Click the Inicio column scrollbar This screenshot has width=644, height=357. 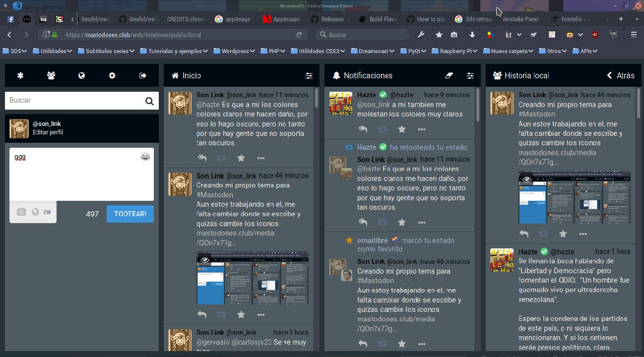[317, 98]
